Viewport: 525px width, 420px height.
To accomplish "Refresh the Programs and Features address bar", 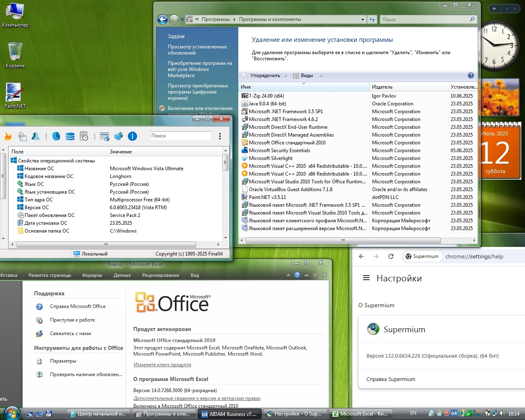I will [372, 19].
